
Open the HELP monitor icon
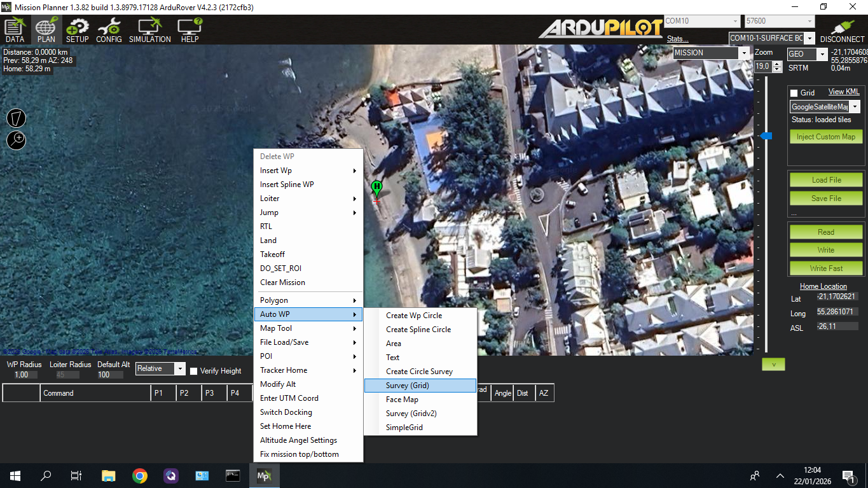point(189,30)
